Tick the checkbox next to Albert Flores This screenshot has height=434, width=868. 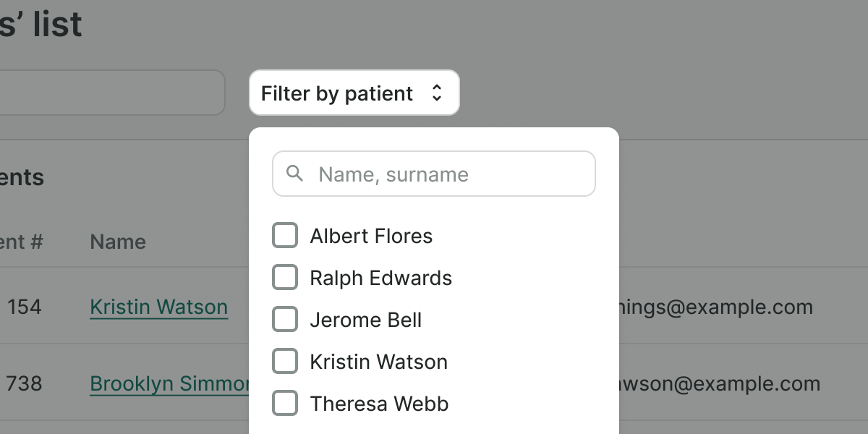(285, 236)
